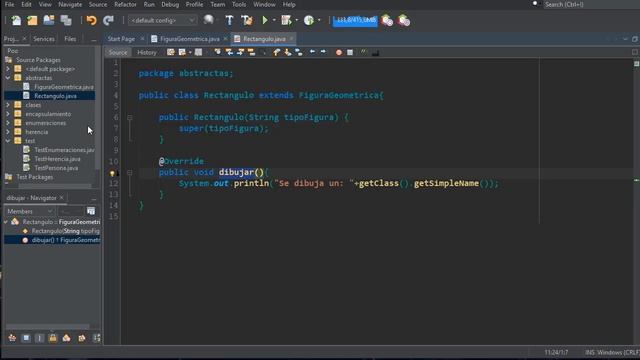Select TestHerencia.java in project tree
This screenshot has width=640, height=360.
pyautogui.click(x=57, y=159)
